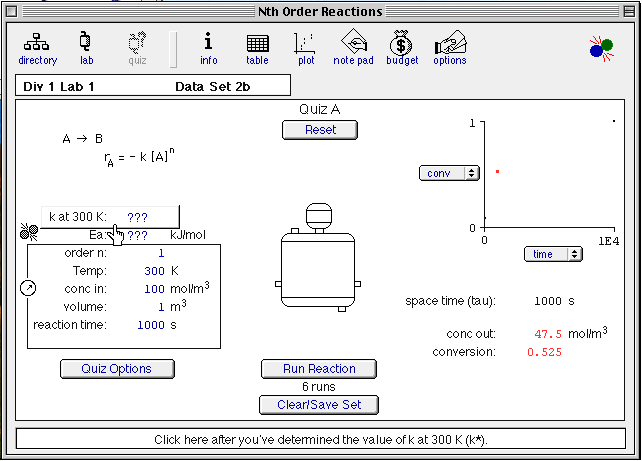Viewport: 642px width, 461px height.
Task: Open Quiz Options
Action: (x=118, y=368)
